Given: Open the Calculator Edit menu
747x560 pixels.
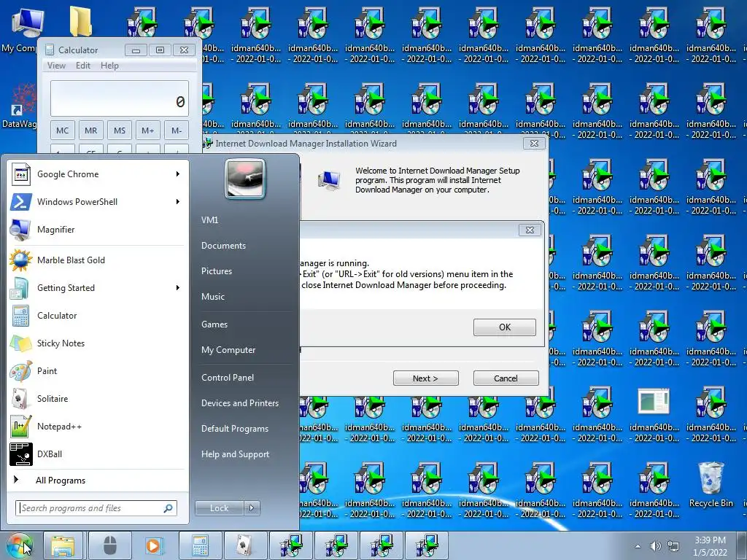Looking at the screenshot, I should click(83, 66).
